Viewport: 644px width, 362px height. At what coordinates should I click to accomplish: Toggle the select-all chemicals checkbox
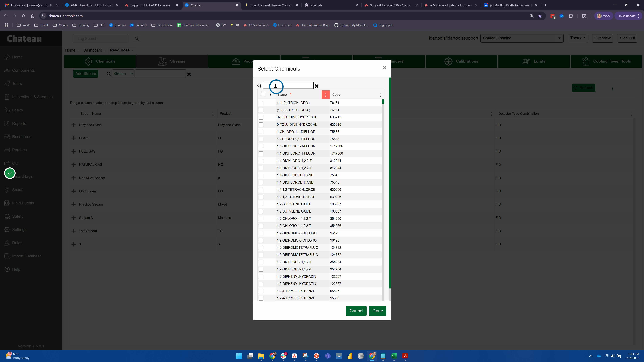[x=263, y=94]
